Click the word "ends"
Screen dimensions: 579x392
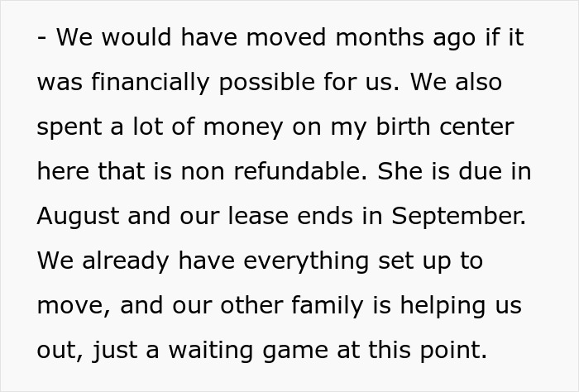tap(351, 216)
